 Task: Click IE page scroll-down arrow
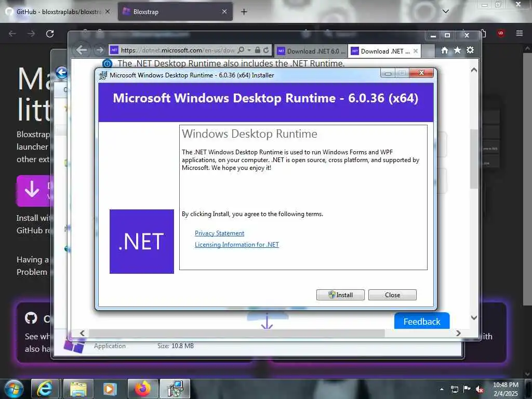click(474, 318)
